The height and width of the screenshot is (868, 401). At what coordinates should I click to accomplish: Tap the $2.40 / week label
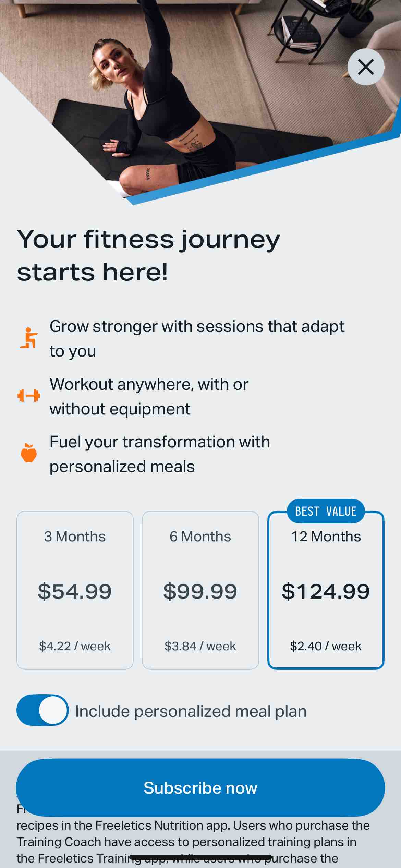coord(326,646)
